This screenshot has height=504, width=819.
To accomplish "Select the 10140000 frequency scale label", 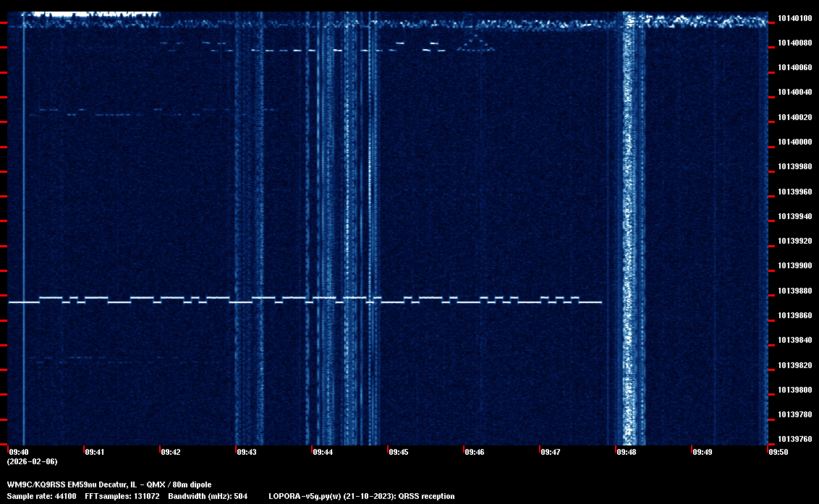I will (x=794, y=142).
